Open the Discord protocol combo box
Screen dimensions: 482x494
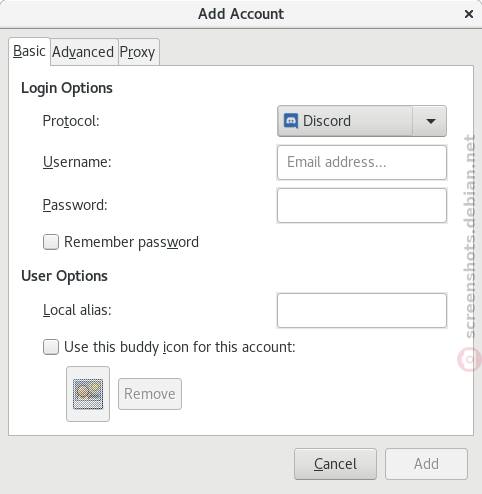pos(362,121)
